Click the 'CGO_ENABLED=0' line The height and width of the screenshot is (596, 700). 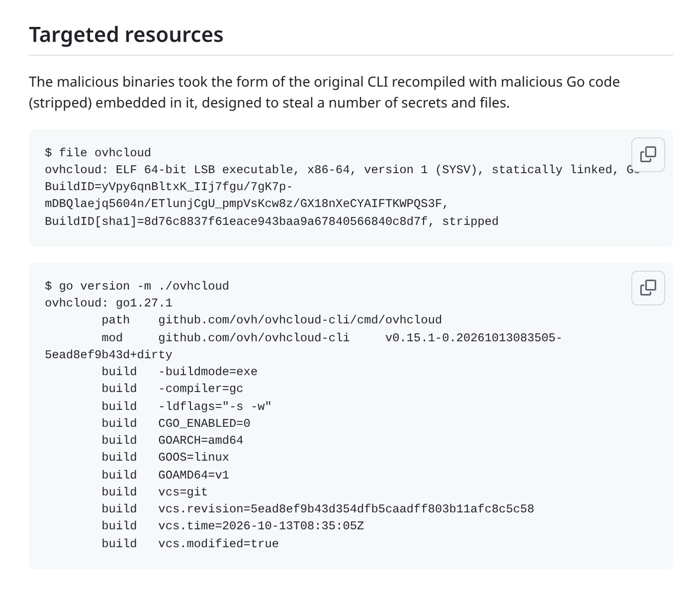coord(176,423)
